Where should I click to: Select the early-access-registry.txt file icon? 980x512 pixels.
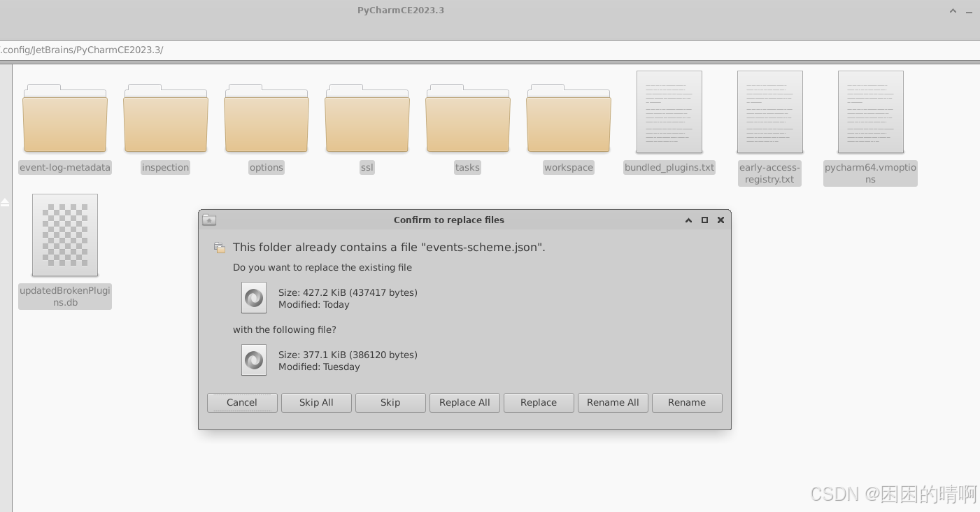click(x=770, y=112)
